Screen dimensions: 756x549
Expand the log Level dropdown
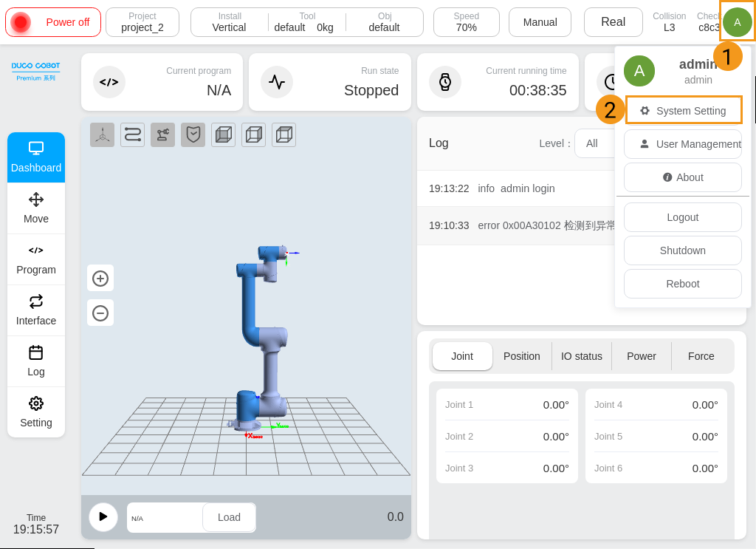pyautogui.click(x=594, y=143)
